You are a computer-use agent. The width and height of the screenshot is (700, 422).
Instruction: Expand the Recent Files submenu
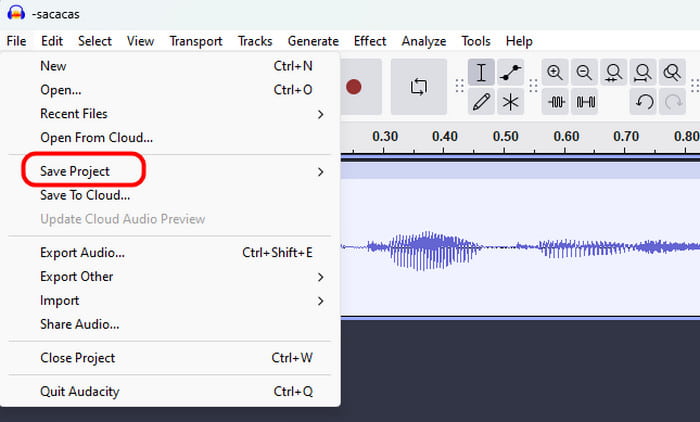170,114
